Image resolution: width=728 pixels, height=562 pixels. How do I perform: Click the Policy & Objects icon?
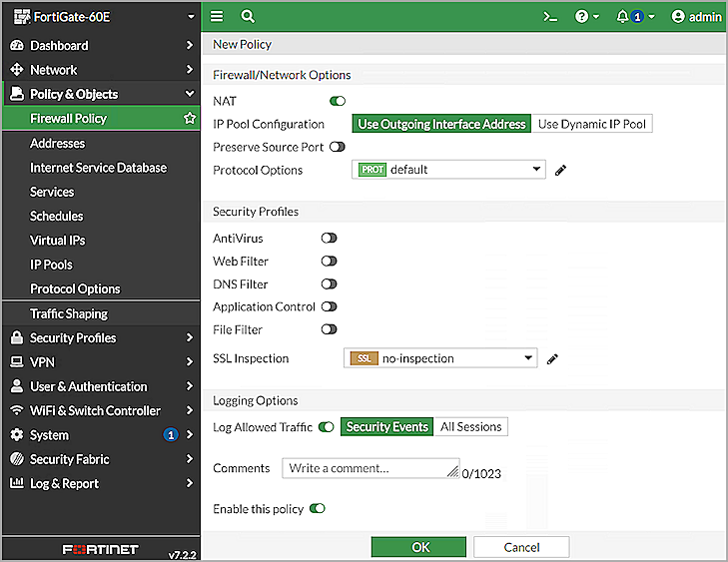coord(17,94)
